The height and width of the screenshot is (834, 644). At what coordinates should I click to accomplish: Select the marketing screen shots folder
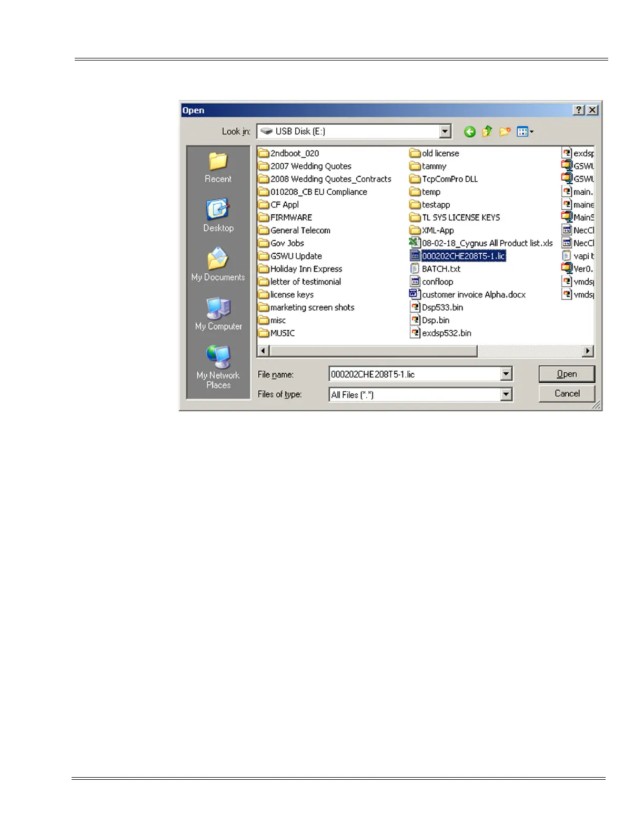click(x=306, y=307)
